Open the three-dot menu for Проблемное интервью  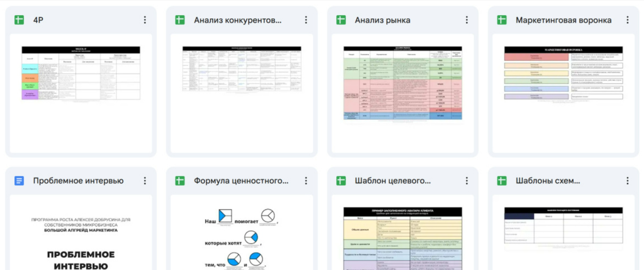[x=145, y=181]
